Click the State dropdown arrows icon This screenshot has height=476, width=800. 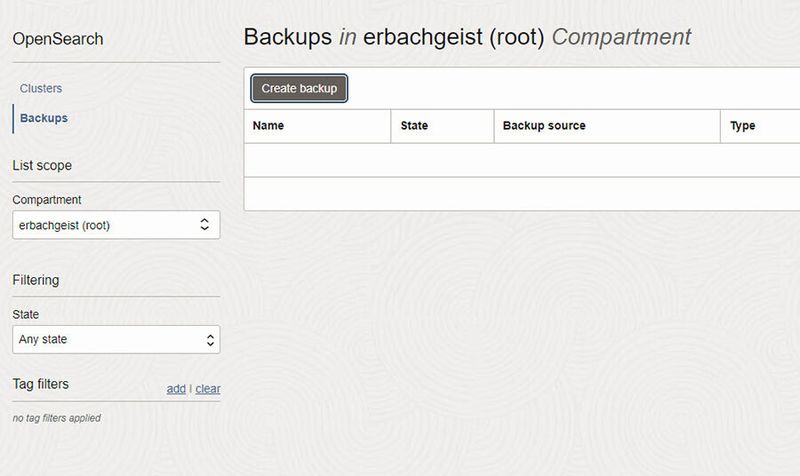pos(210,340)
